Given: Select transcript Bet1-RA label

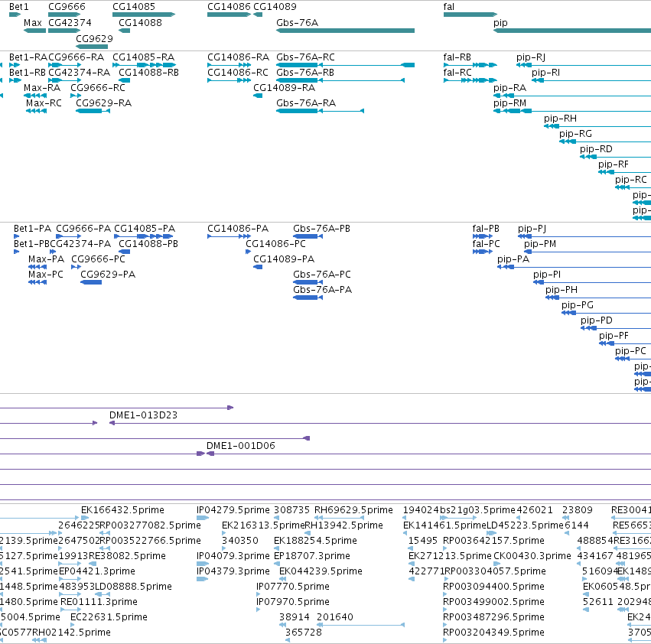Looking at the screenshot, I should tap(28, 57).
